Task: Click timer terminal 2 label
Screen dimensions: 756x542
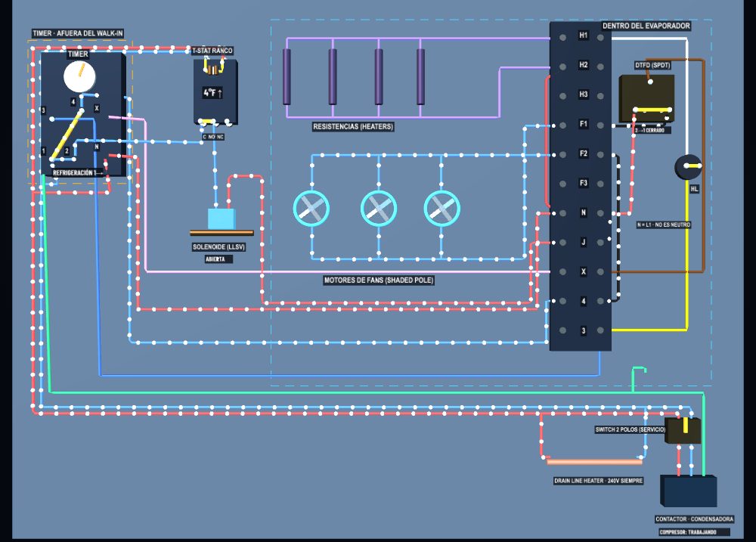Action: [x=67, y=151]
